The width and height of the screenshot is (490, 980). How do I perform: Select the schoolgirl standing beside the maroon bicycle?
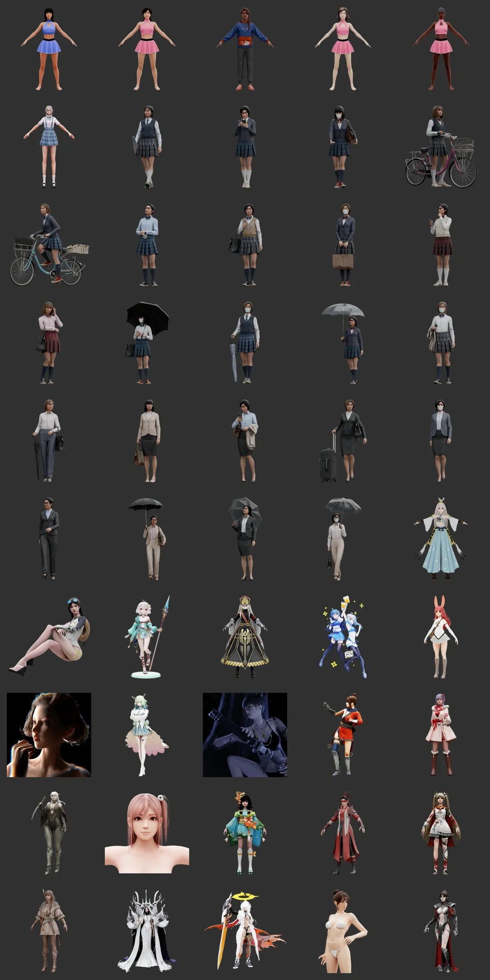[441, 147]
